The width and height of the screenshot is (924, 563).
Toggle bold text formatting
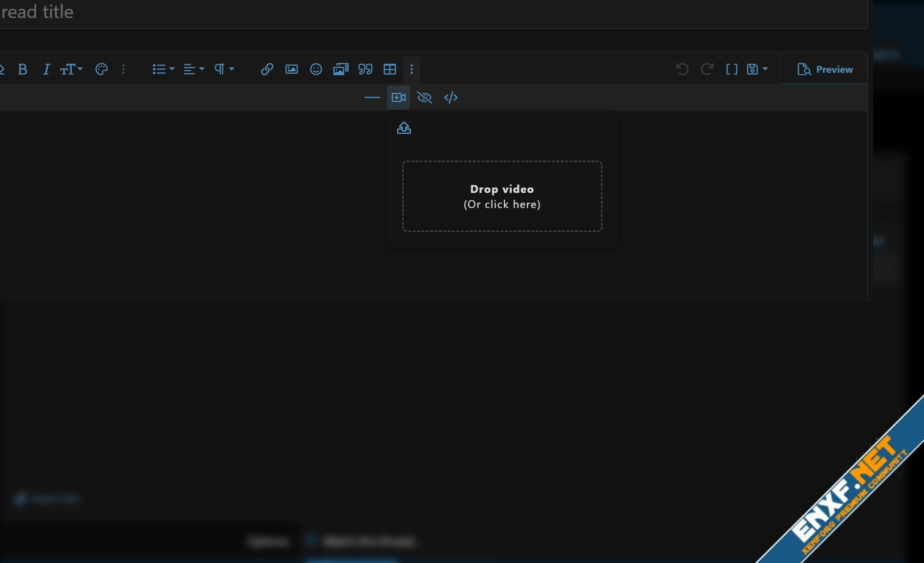pos(22,69)
